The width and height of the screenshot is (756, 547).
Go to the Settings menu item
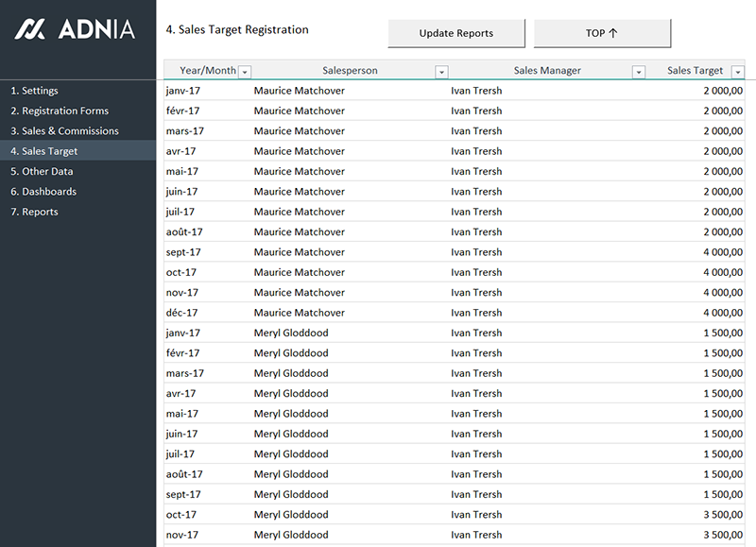34,91
